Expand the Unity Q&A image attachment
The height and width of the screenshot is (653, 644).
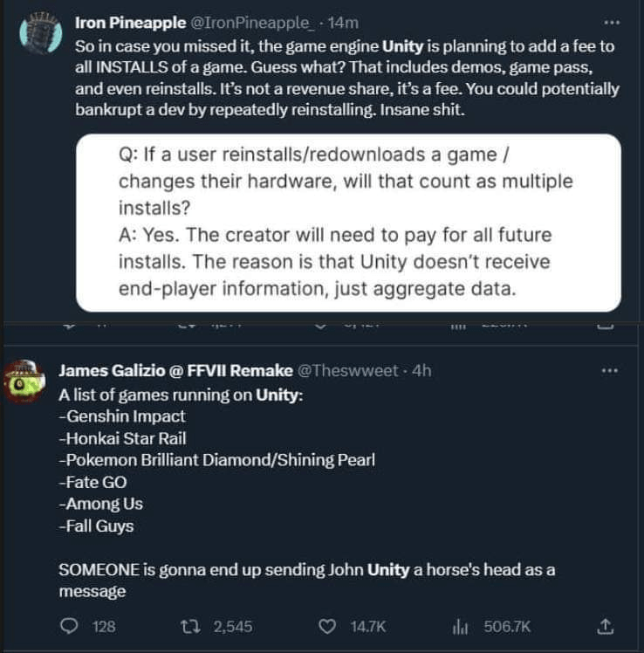tap(348, 223)
